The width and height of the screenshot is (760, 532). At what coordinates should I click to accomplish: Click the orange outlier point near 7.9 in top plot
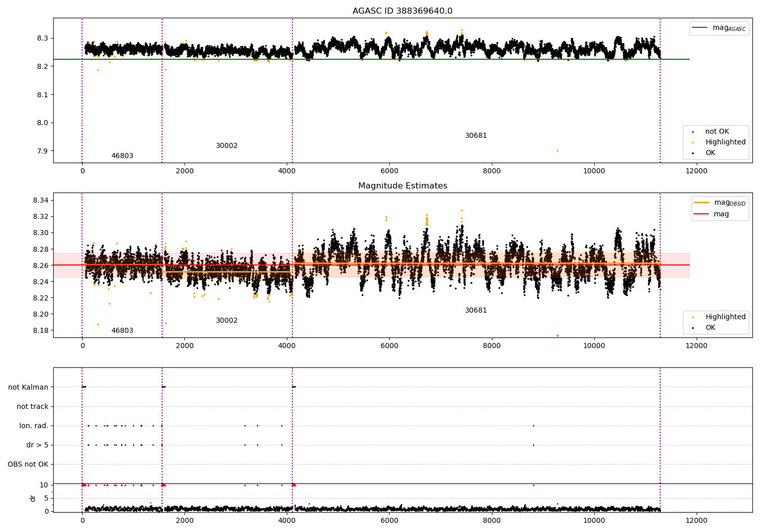pos(557,150)
